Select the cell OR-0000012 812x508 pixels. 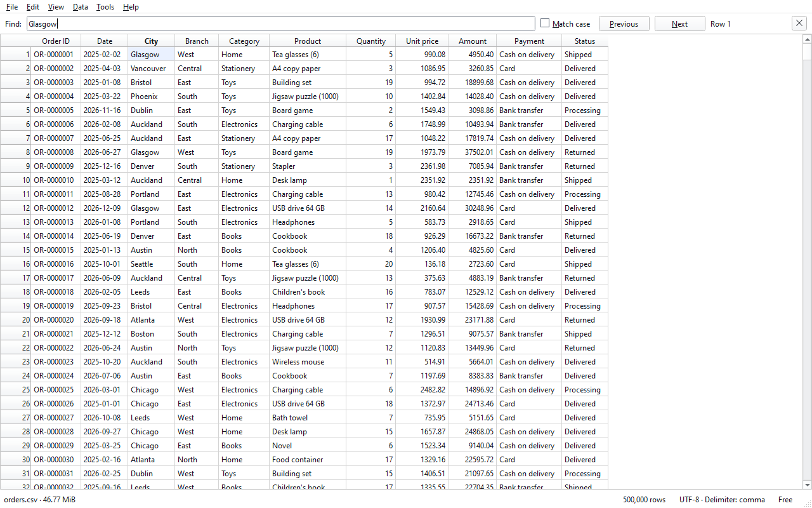tap(56, 208)
